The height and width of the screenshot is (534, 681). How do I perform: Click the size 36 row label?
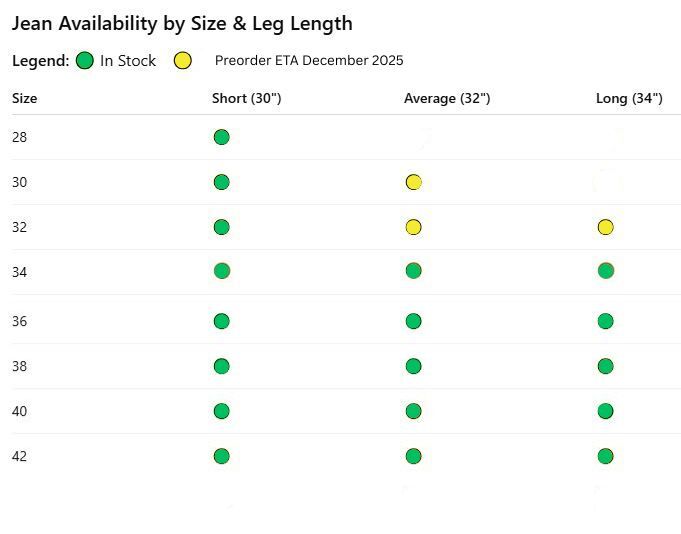[x=20, y=321]
